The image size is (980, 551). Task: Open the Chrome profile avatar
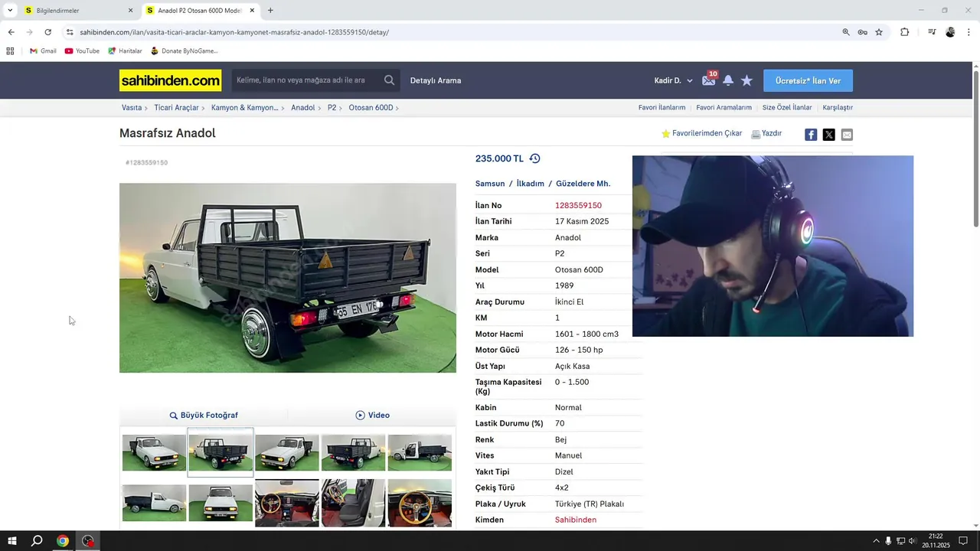click(950, 32)
